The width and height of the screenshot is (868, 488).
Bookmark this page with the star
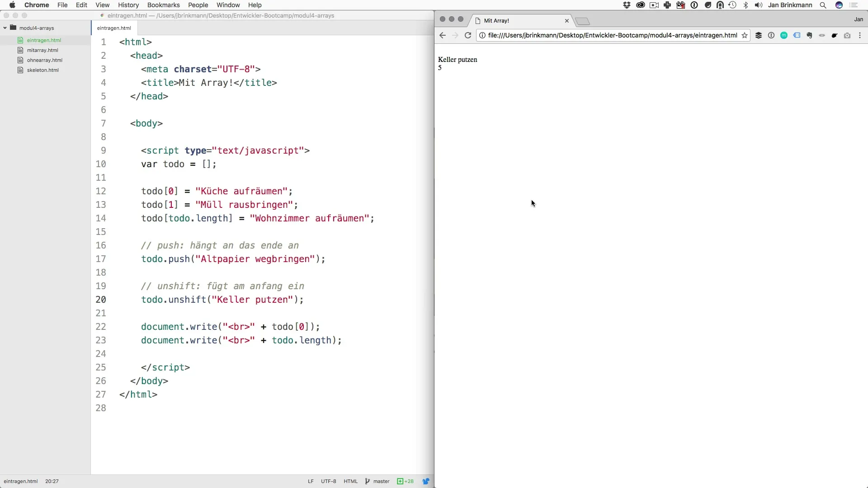click(744, 35)
